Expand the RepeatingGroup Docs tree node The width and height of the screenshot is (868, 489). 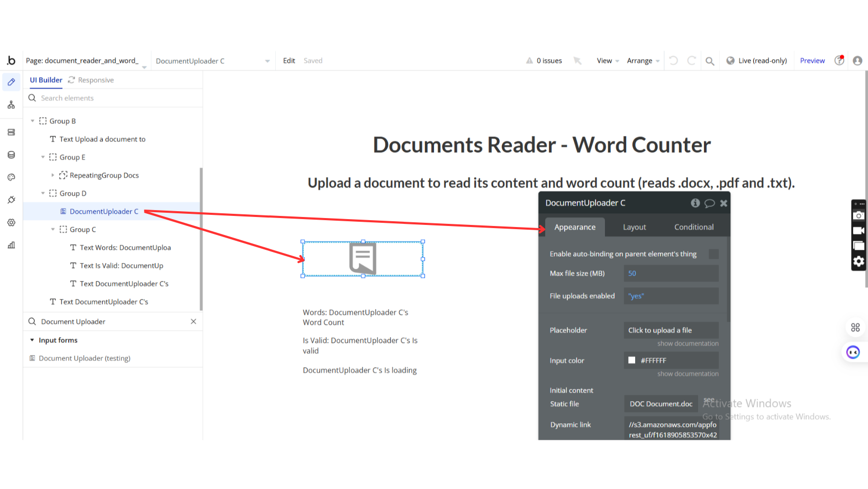[52, 175]
